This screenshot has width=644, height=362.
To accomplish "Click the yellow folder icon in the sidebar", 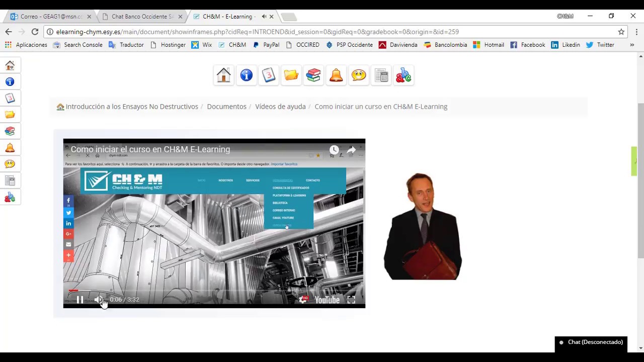I will (10, 115).
